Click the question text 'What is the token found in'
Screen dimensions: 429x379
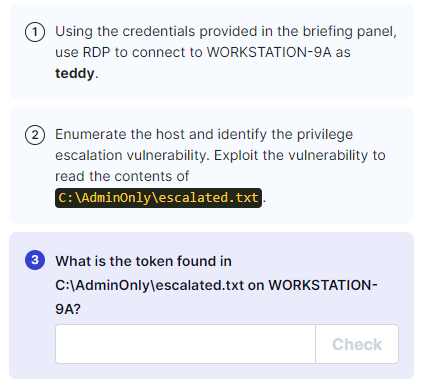pos(143,261)
